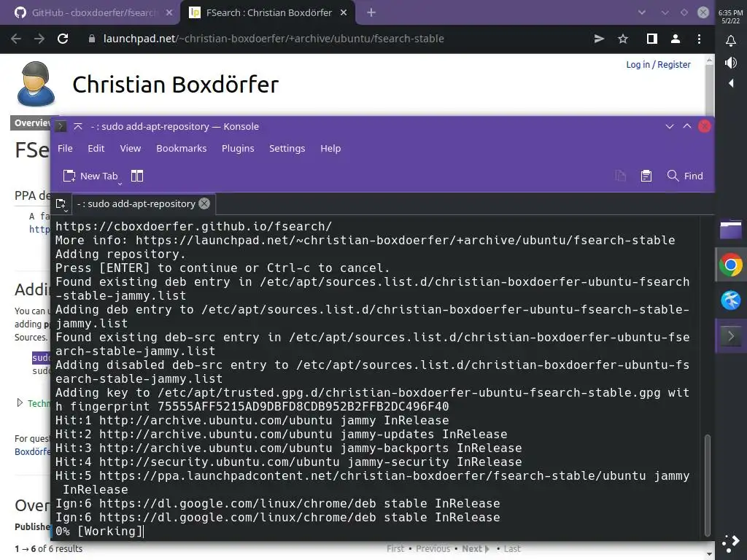Open Konsole Bookmarks menu
Screen dimensions: 747x560
182,148
